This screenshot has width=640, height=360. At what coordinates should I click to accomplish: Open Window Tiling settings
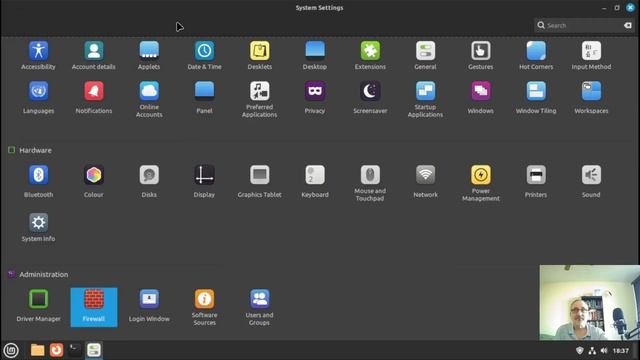coord(536,98)
